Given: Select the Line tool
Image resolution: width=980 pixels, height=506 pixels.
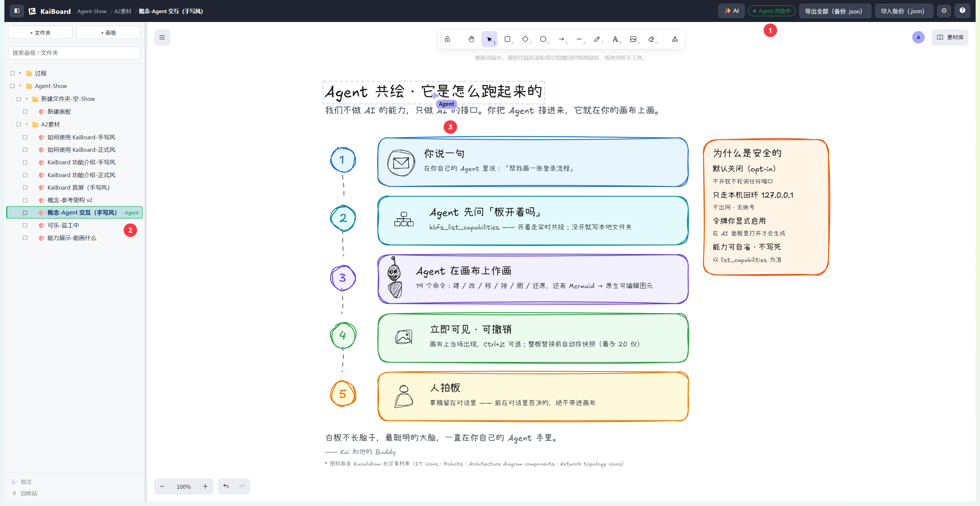Looking at the screenshot, I should (579, 39).
